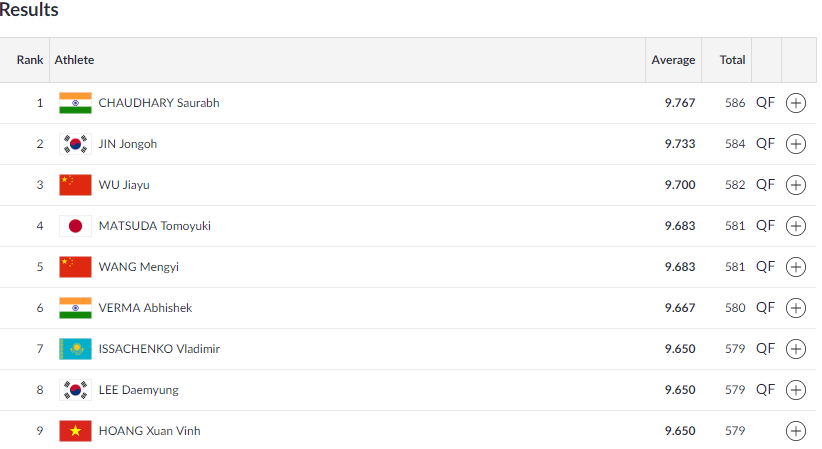The width and height of the screenshot is (822, 449).
Task: Click the India flag beside CHAUDHARY Saurabh
Action: tap(75, 103)
